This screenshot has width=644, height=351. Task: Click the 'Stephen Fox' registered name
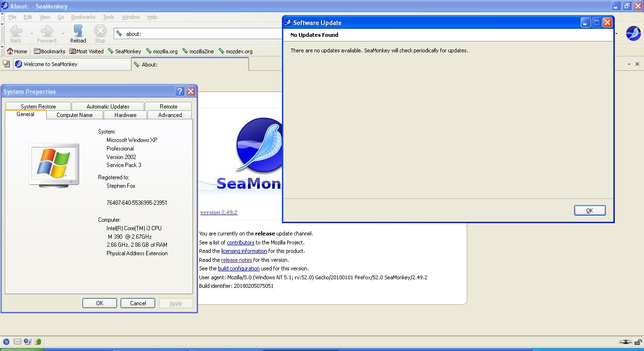pyautogui.click(x=121, y=186)
